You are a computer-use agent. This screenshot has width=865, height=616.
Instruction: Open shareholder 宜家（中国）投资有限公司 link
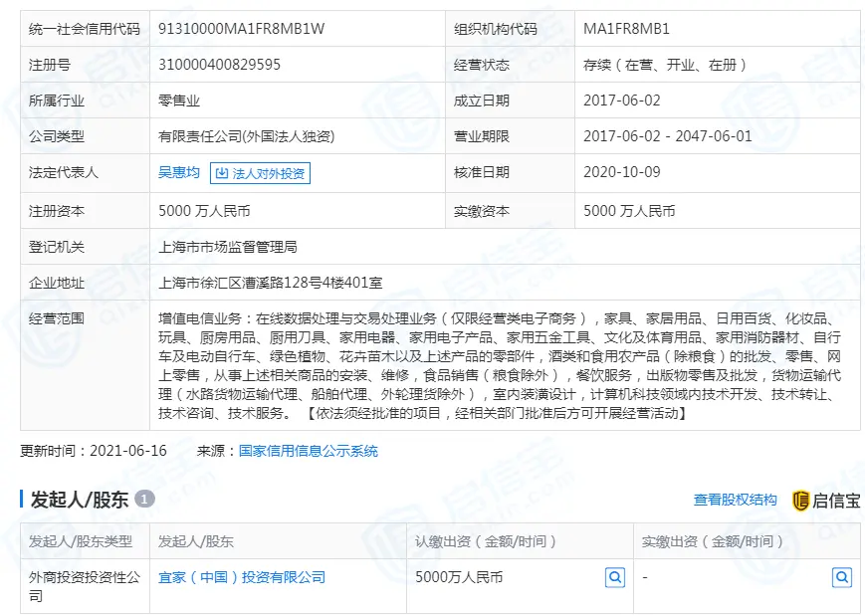[x=242, y=577]
